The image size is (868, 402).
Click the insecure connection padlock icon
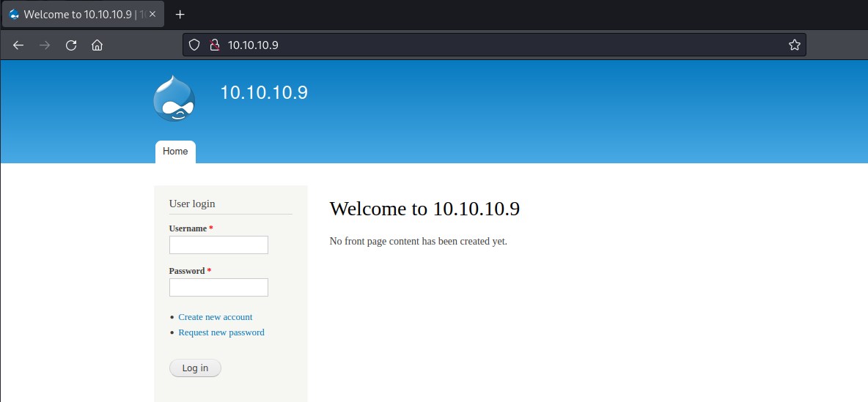(x=214, y=45)
